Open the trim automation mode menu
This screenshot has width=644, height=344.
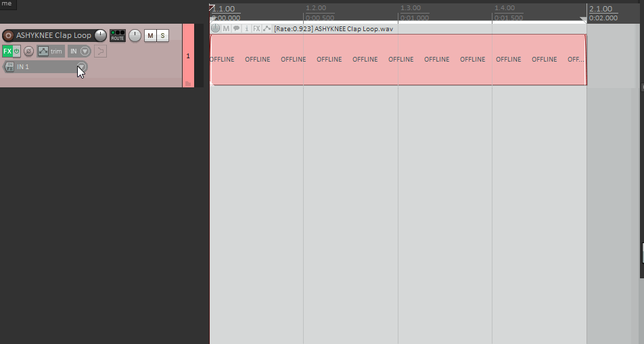(57, 51)
